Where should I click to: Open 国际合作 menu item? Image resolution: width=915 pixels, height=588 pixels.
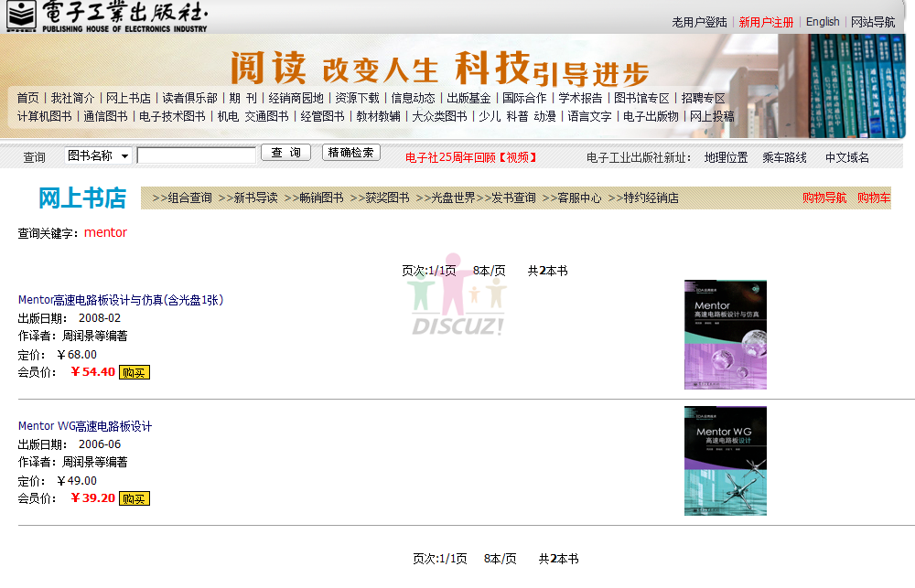pyautogui.click(x=524, y=98)
